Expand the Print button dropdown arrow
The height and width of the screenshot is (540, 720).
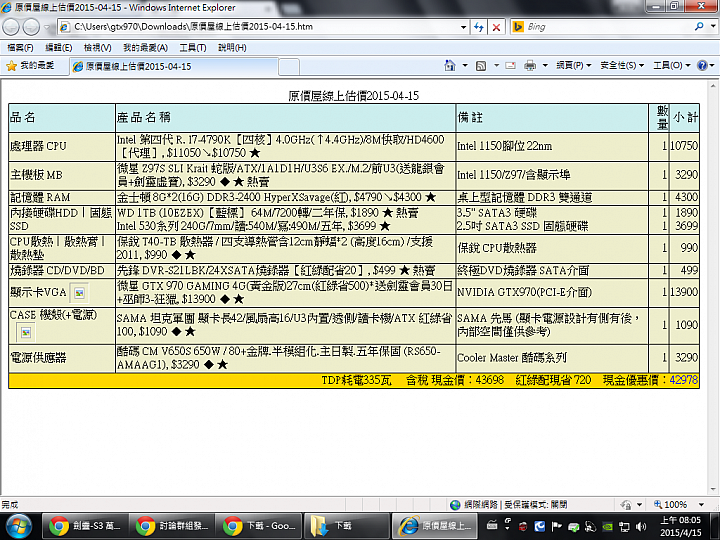[x=545, y=66]
